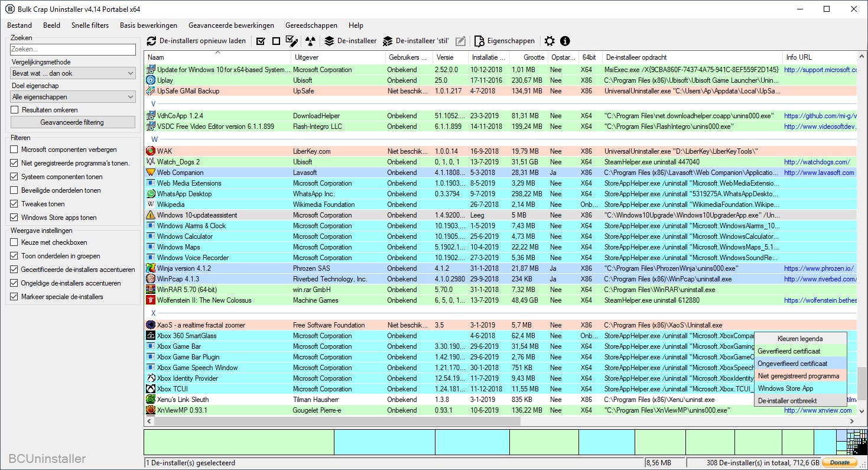Viewport: 868px width, 470px height.
Task: Click the select all checkmark toolbar icon
Action: 261,41
